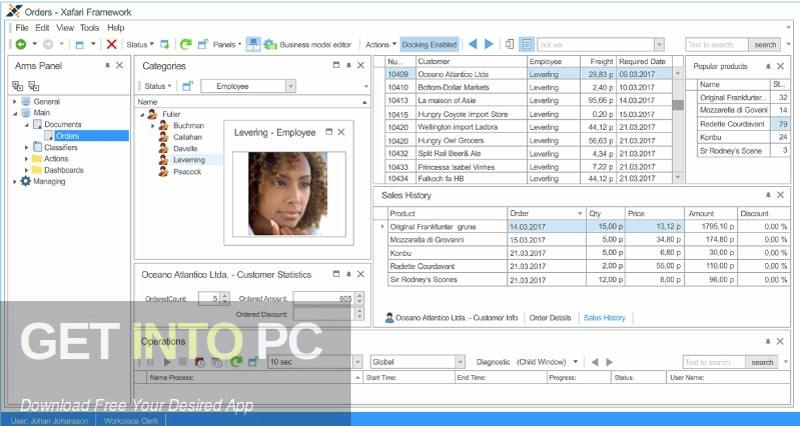The image size is (800, 426).
Task: Switch to the Sales History tab
Action: point(604,317)
